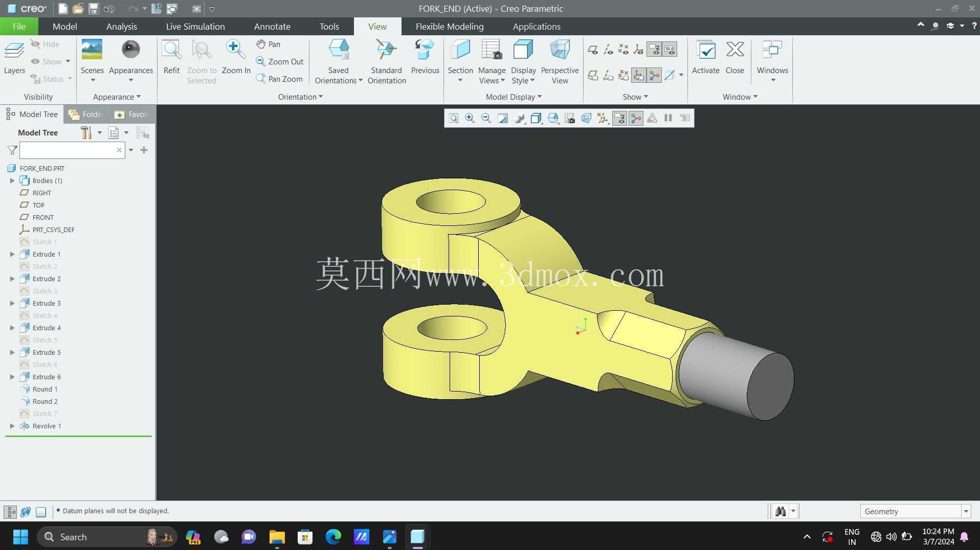980x550 pixels.
Task: Click the Regenerate icon in quick access toolbar
Action: [157, 9]
